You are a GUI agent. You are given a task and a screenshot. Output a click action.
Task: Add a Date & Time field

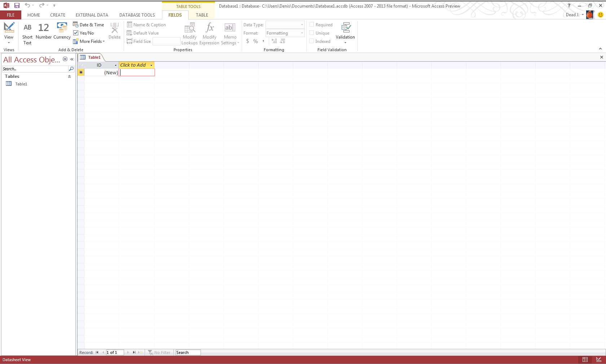[88, 25]
